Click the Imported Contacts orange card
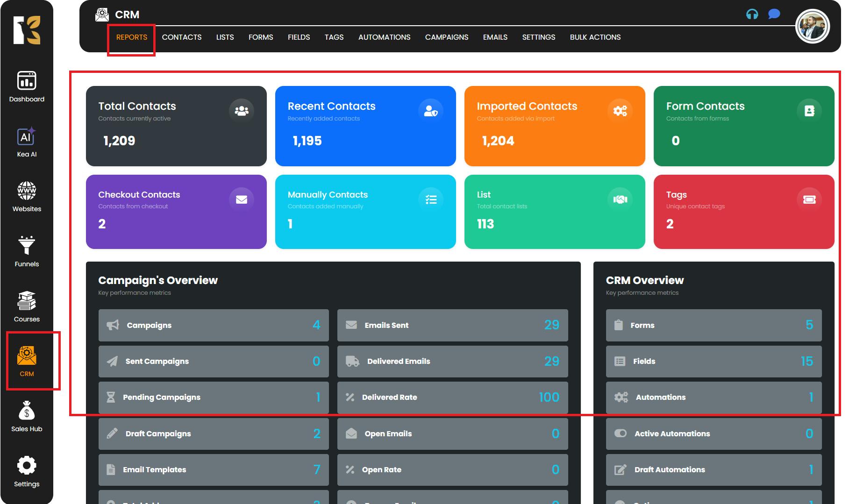 [554, 126]
